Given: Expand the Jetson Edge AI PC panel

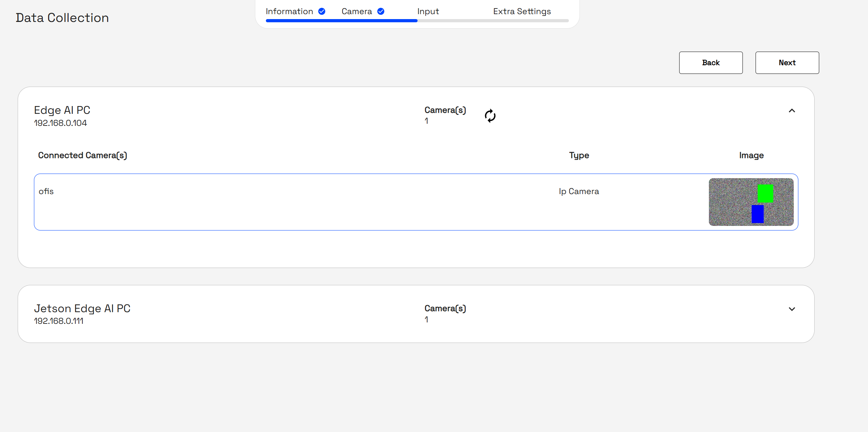Looking at the screenshot, I should (x=792, y=309).
